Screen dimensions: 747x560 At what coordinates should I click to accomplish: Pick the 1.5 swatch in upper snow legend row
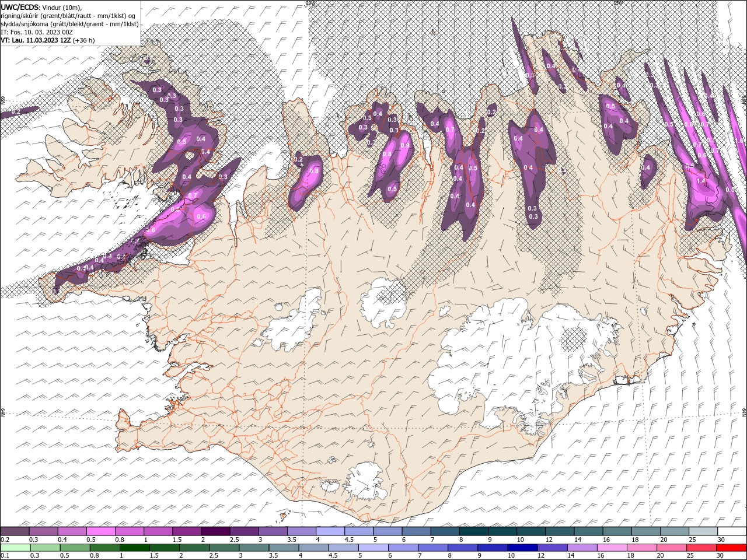(x=186, y=531)
